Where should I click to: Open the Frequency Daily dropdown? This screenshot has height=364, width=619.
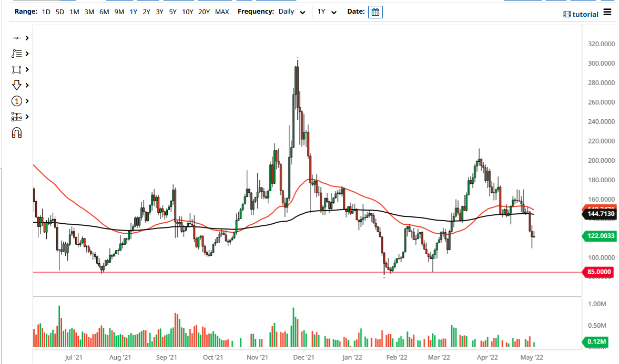pyautogui.click(x=291, y=11)
